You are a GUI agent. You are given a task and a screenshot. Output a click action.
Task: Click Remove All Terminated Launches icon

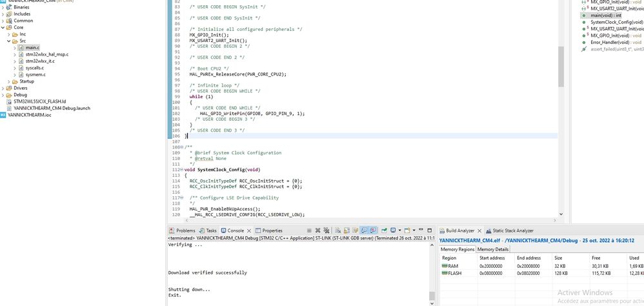(326, 230)
